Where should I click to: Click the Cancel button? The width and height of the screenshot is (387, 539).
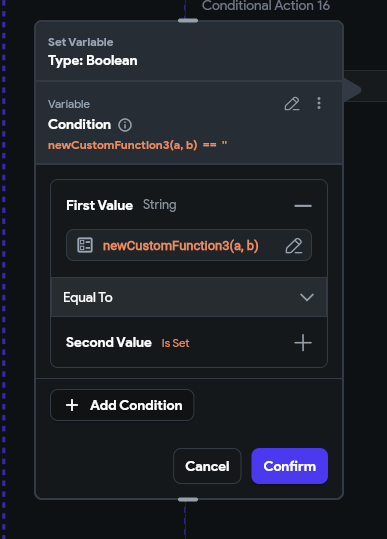(x=207, y=466)
